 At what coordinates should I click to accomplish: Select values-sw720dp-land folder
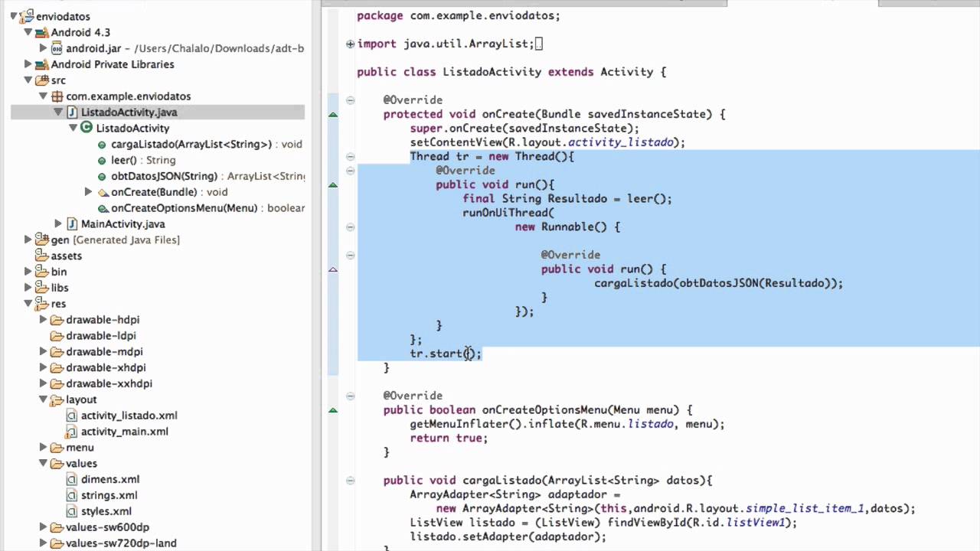tap(121, 543)
